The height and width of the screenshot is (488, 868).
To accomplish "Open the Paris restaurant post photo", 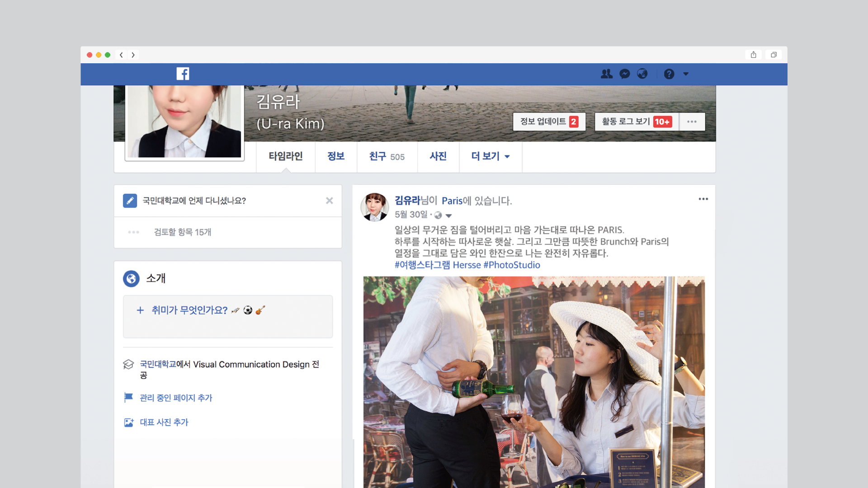I will [x=533, y=382].
